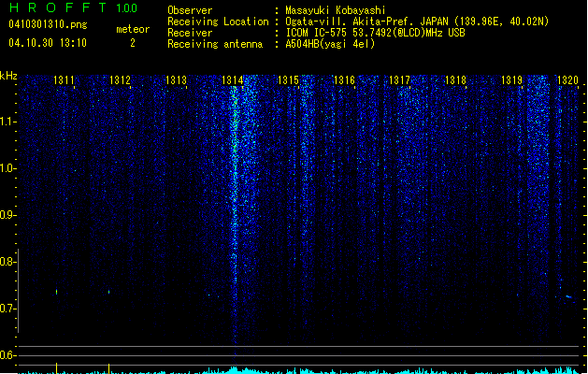Click the bright vertical burst at 1314
Image resolution: width=588 pixels, height=374 pixels.
[236, 188]
